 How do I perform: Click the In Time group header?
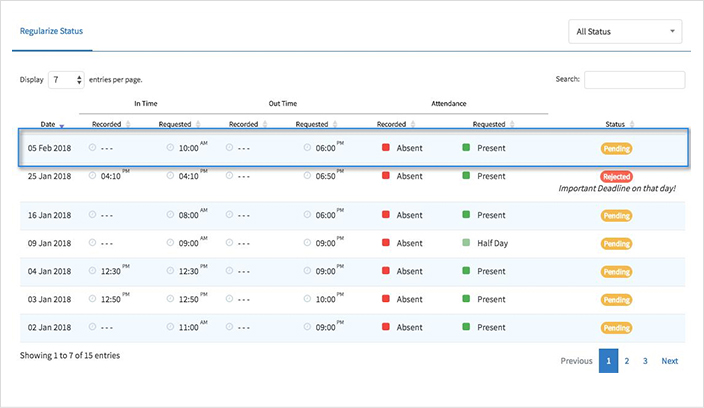point(146,104)
